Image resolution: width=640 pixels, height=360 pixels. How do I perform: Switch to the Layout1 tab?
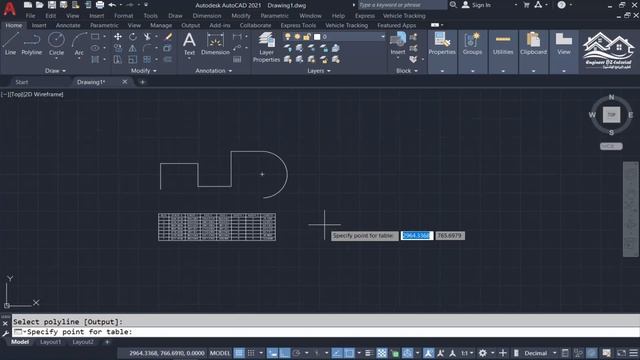click(51, 342)
